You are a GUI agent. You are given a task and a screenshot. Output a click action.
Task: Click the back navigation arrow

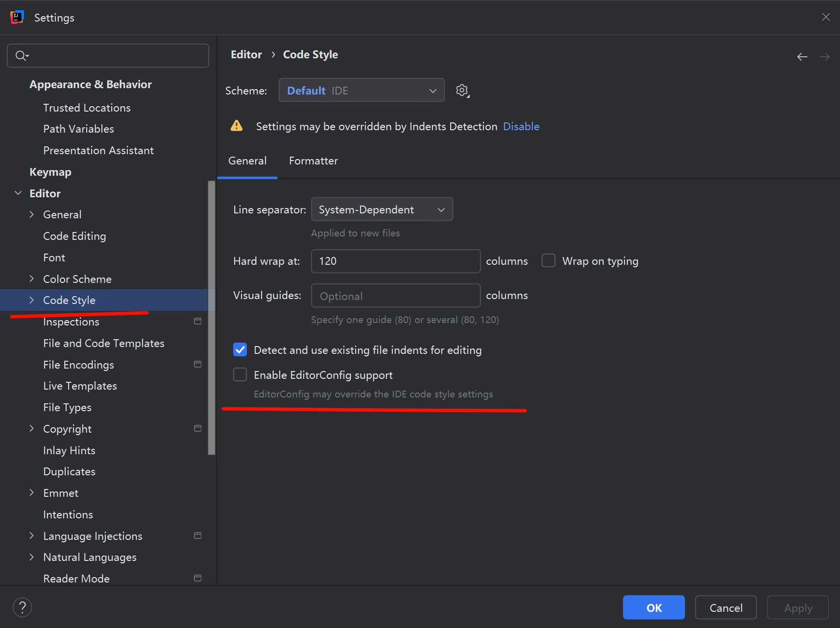click(x=802, y=57)
